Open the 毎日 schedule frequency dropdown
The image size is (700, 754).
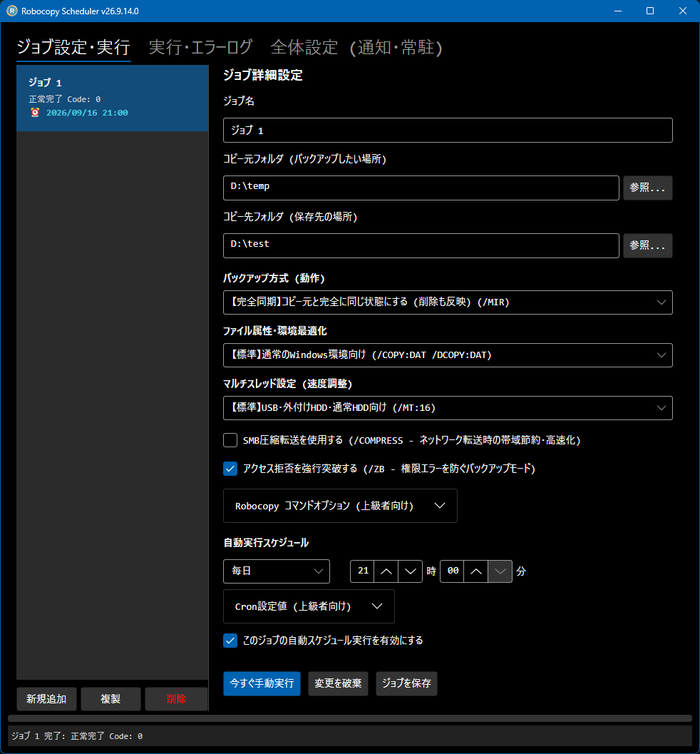pyautogui.click(x=277, y=571)
